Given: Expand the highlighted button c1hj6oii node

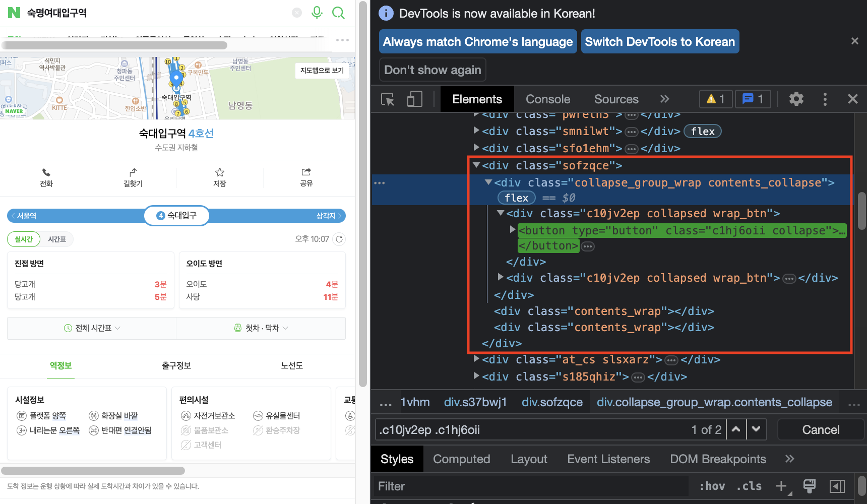Looking at the screenshot, I should tap(513, 229).
